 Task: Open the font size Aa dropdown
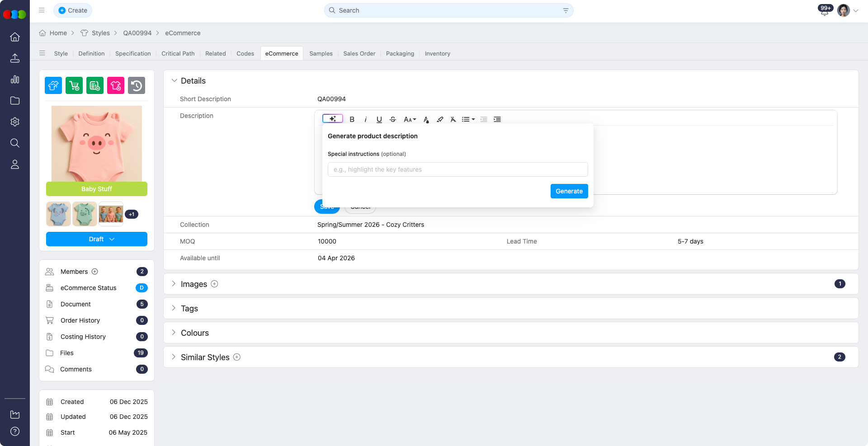409,119
